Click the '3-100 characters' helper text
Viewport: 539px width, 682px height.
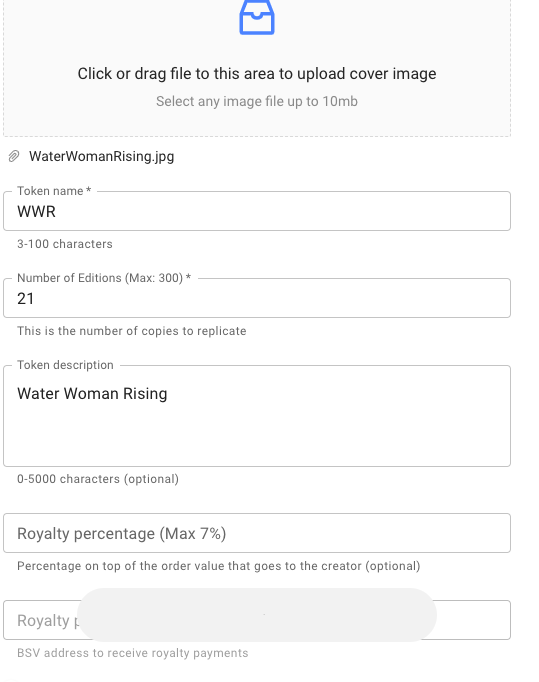coord(65,244)
